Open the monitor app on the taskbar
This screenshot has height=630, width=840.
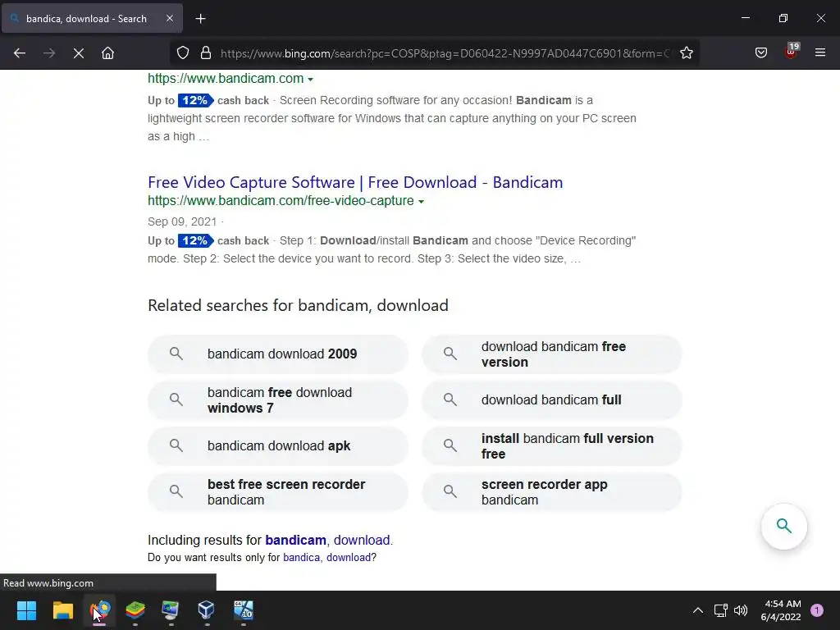[171, 610]
